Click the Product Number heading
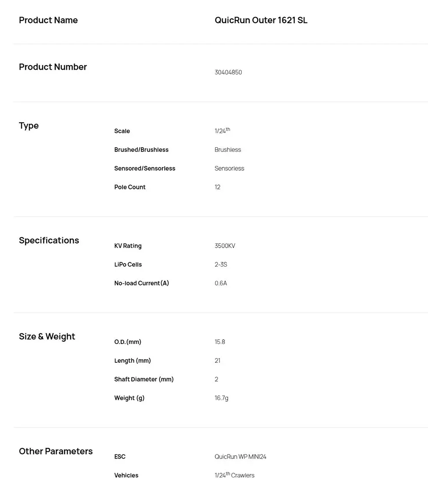 pyautogui.click(x=53, y=67)
